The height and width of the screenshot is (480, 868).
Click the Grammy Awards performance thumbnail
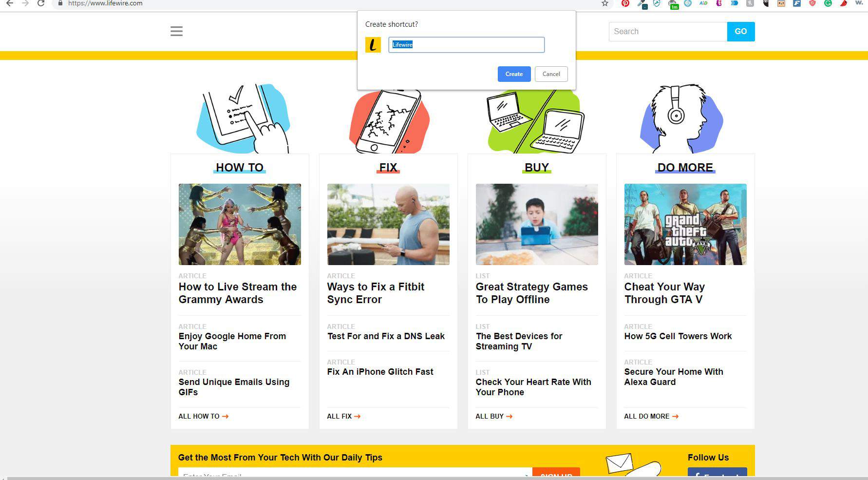(x=240, y=224)
